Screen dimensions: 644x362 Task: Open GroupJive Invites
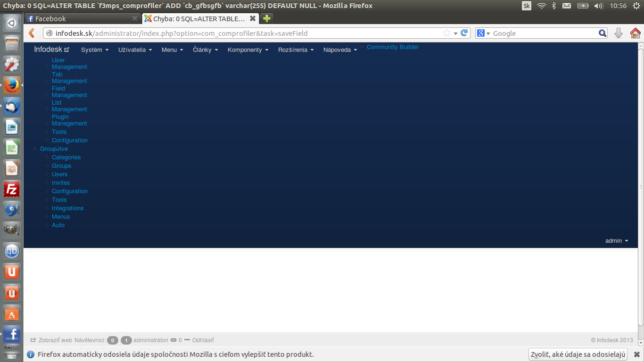point(61,183)
